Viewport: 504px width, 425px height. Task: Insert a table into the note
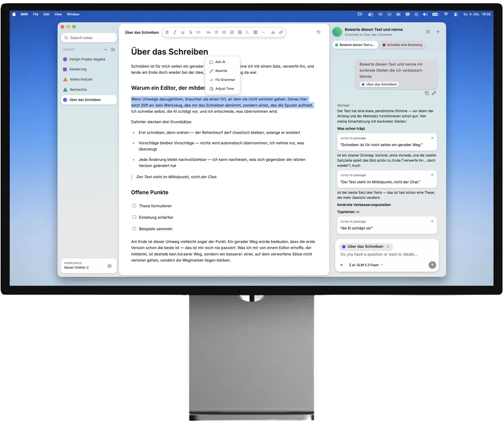(255, 32)
